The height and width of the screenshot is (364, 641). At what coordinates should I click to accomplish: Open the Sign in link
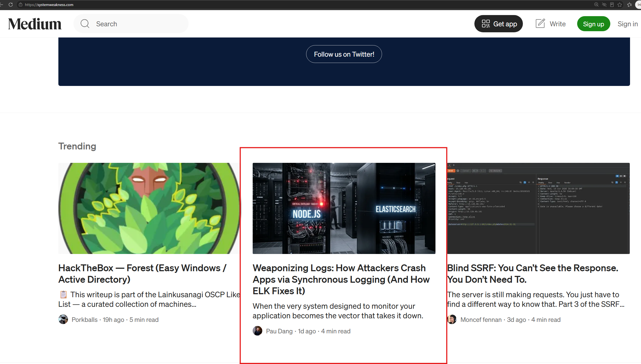(x=628, y=24)
